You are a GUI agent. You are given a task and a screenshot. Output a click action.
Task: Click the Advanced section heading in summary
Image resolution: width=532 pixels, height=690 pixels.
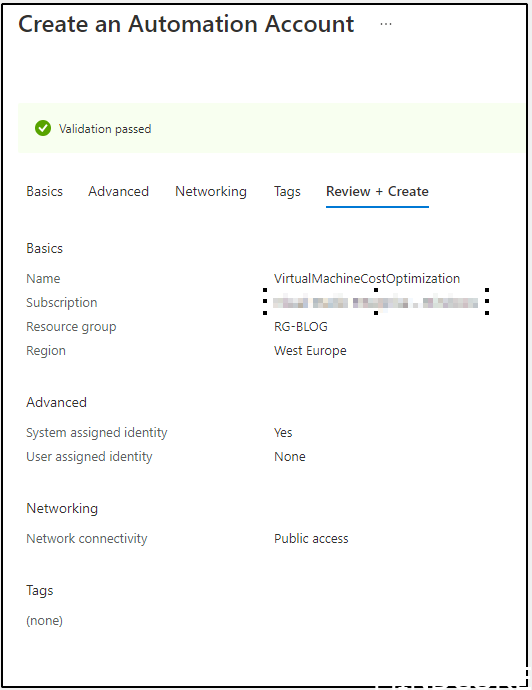coord(56,402)
